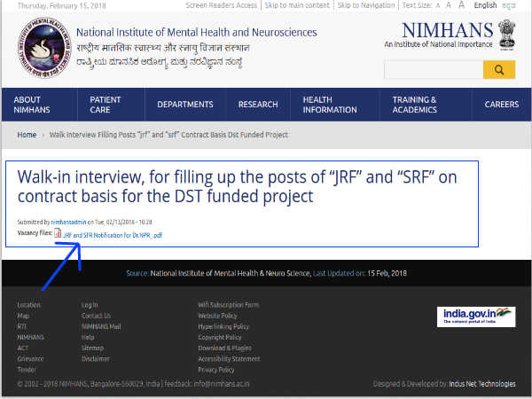
Task: Open Indus Net Technologies link
Action: 482,384
